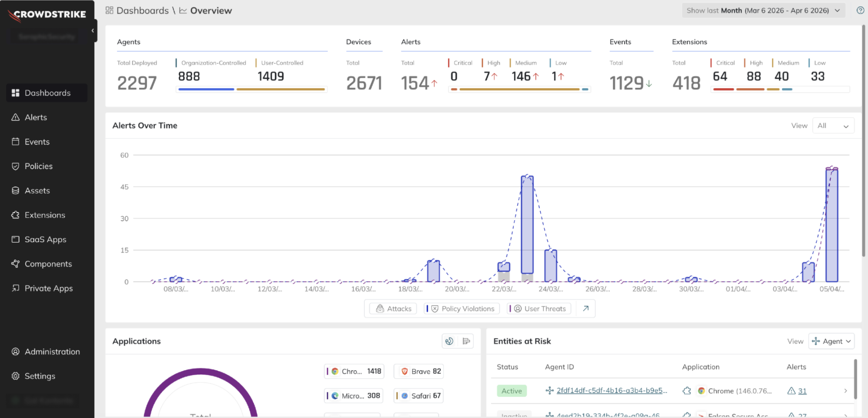The height and width of the screenshot is (418, 868).
Task: Click the Status column header
Action: coord(507,367)
